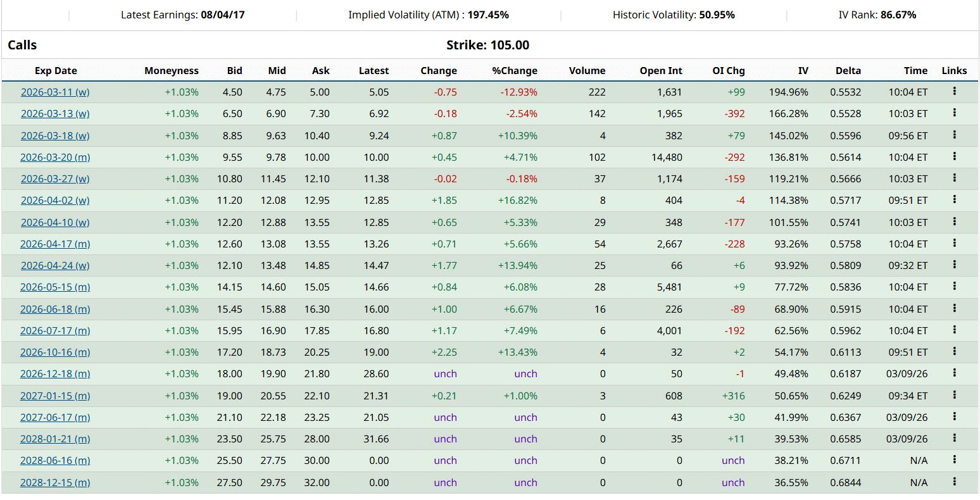Click the 2027-01-15 (m) expiration date

point(55,396)
